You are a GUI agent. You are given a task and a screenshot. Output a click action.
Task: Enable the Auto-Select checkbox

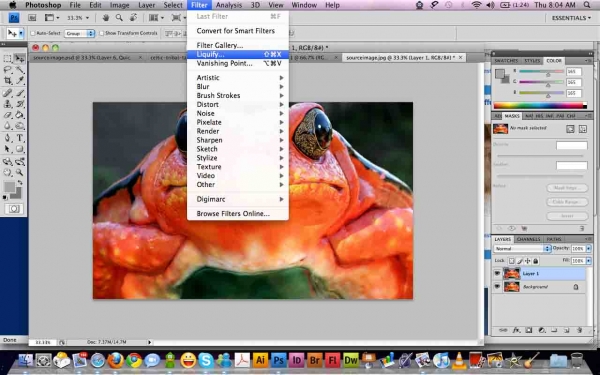click(33, 33)
